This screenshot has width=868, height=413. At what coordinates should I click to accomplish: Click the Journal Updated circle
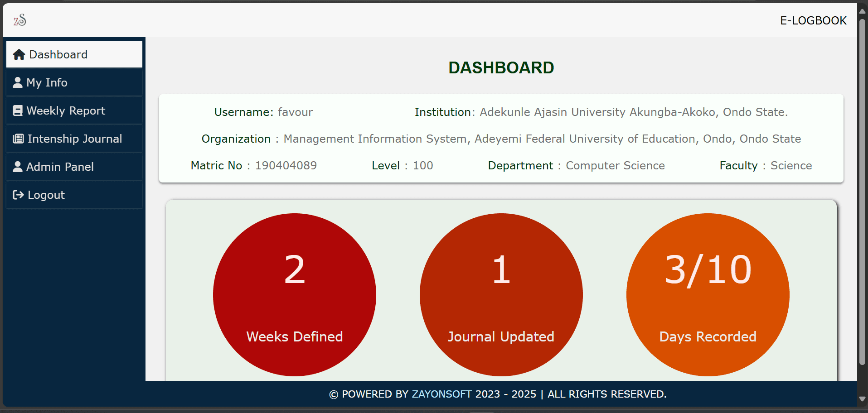pos(501,295)
